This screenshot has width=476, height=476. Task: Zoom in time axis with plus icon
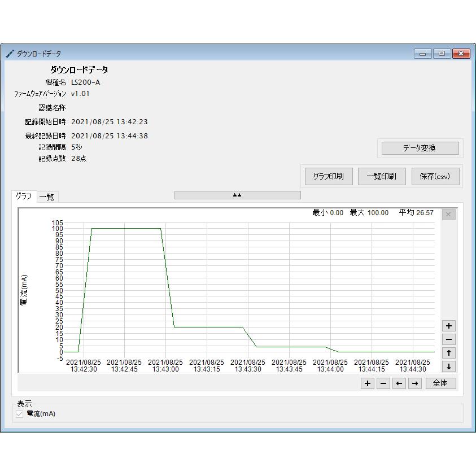[368, 383]
